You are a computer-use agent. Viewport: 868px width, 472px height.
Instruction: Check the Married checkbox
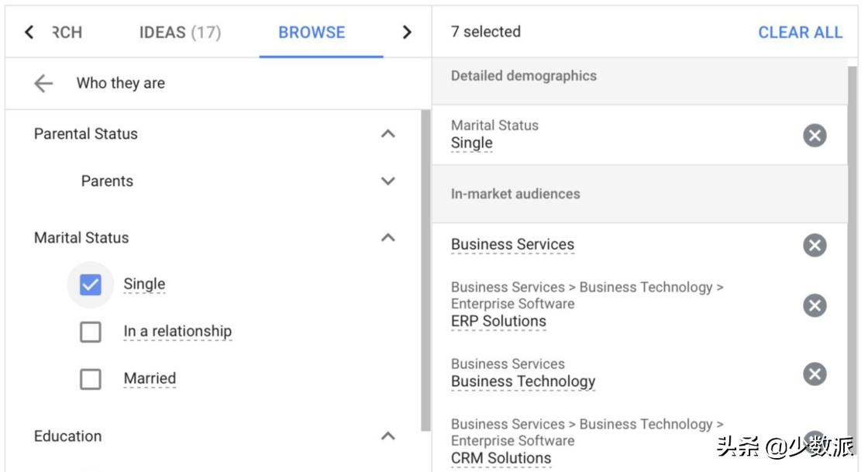point(91,379)
